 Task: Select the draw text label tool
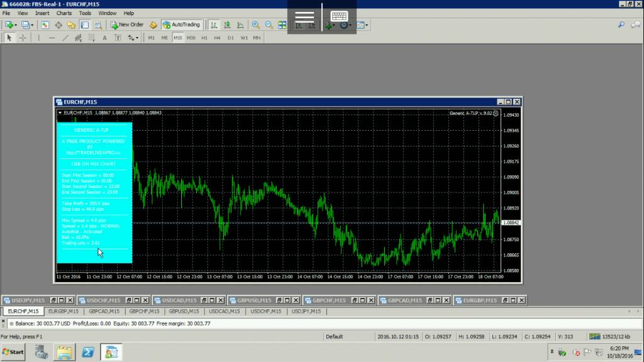pyautogui.click(x=118, y=38)
